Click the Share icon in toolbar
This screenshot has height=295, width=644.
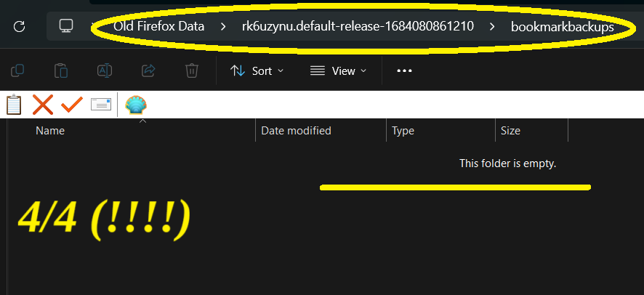(x=148, y=70)
